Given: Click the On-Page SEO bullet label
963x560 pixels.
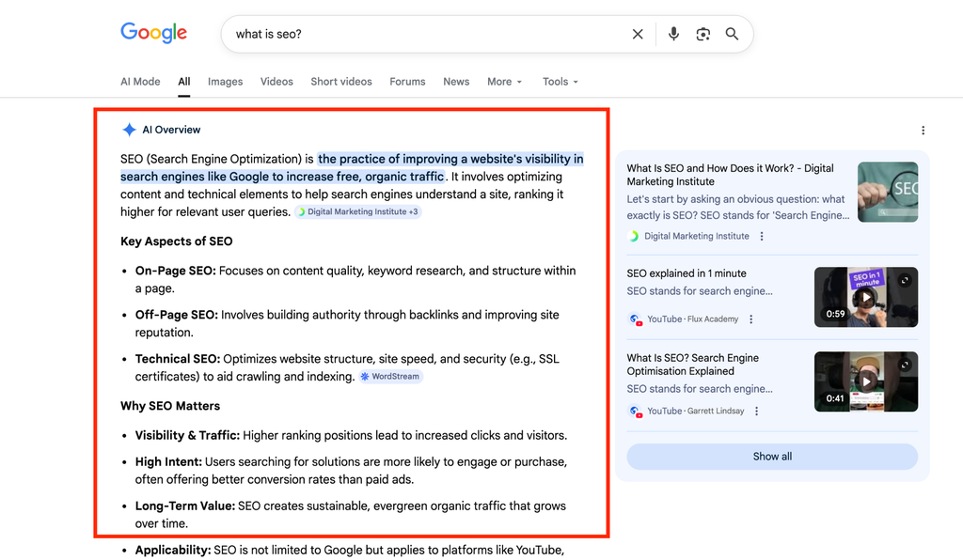Looking at the screenshot, I should click(176, 271).
